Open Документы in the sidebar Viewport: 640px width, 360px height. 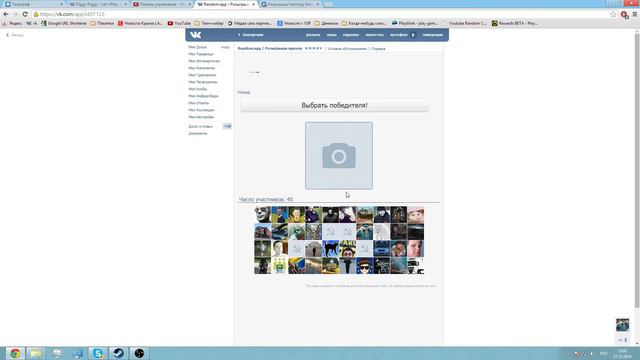pos(198,133)
